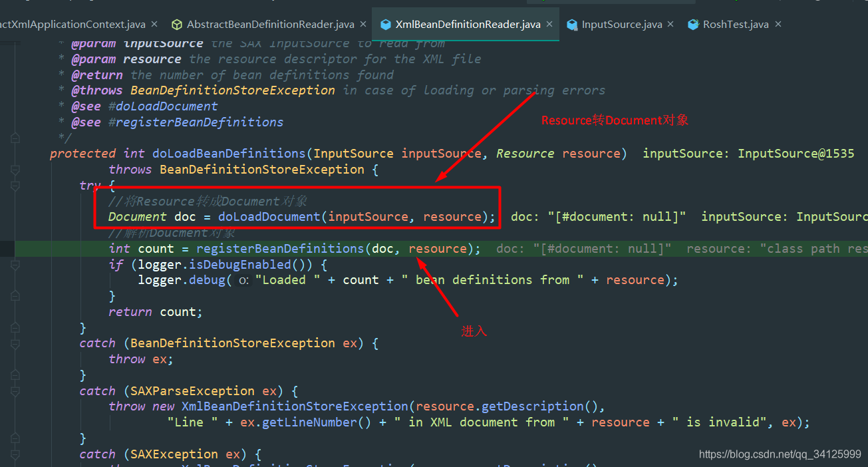Open the RoshTest.java tab
The height and width of the screenshot is (467, 868).
click(736, 25)
